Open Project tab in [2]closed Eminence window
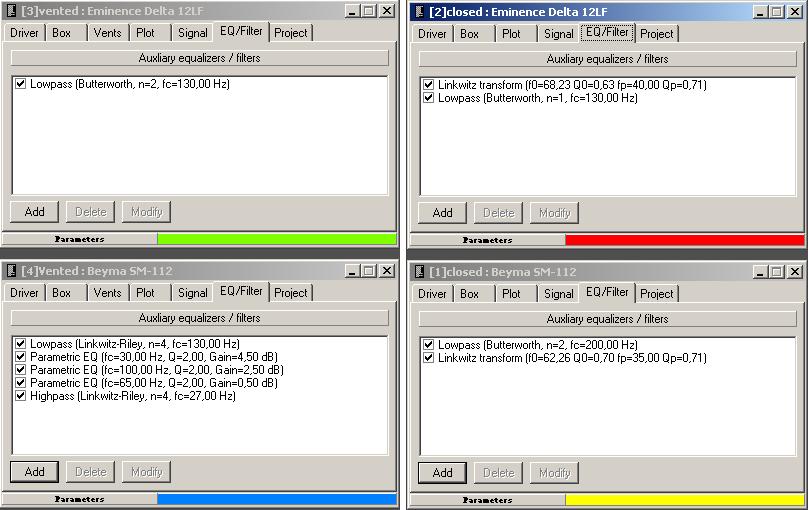The image size is (808, 510). tap(656, 34)
